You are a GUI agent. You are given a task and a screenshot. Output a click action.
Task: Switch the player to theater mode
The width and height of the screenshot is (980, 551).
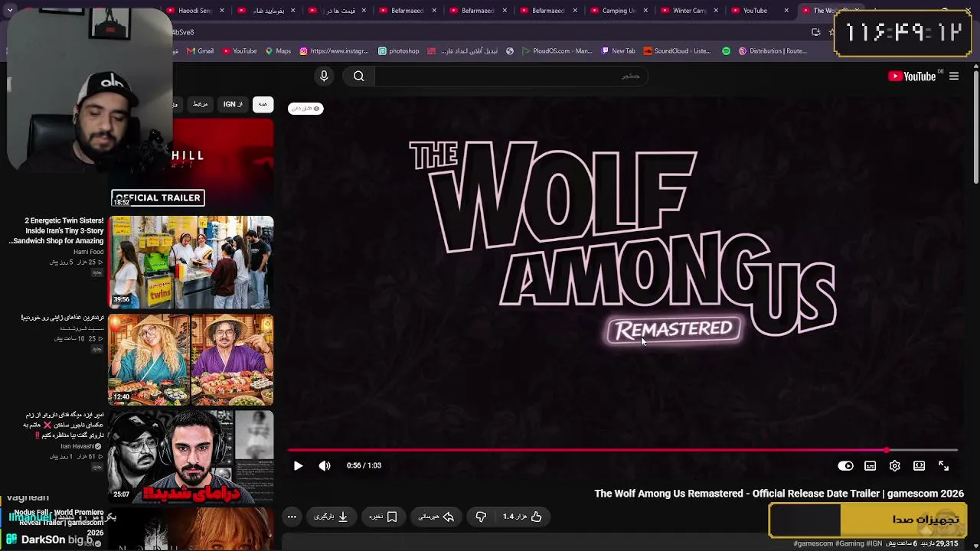click(x=919, y=465)
